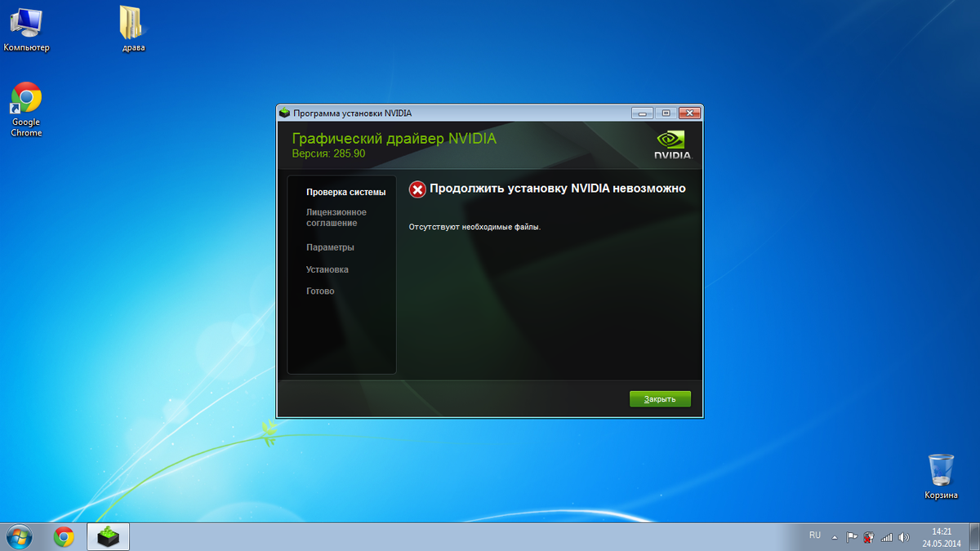Click the power plug tray icon

tap(870, 537)
